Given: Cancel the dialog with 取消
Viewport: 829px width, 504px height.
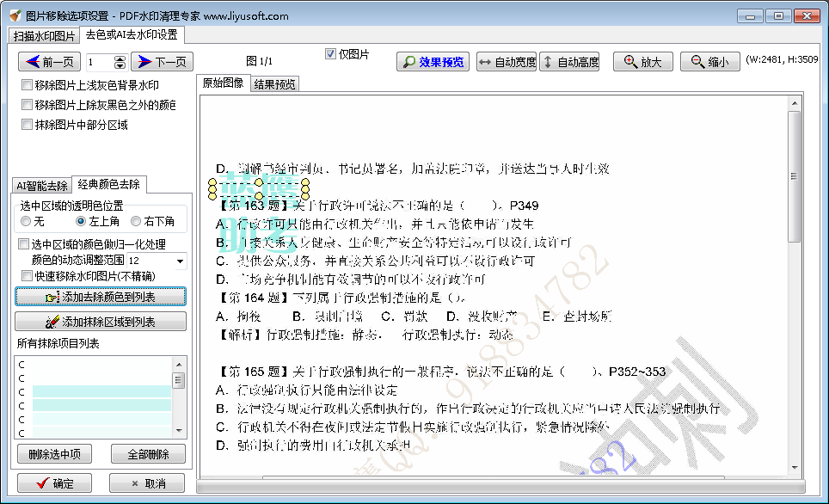Looking at the screenshot, I should (x=146, y=482).
